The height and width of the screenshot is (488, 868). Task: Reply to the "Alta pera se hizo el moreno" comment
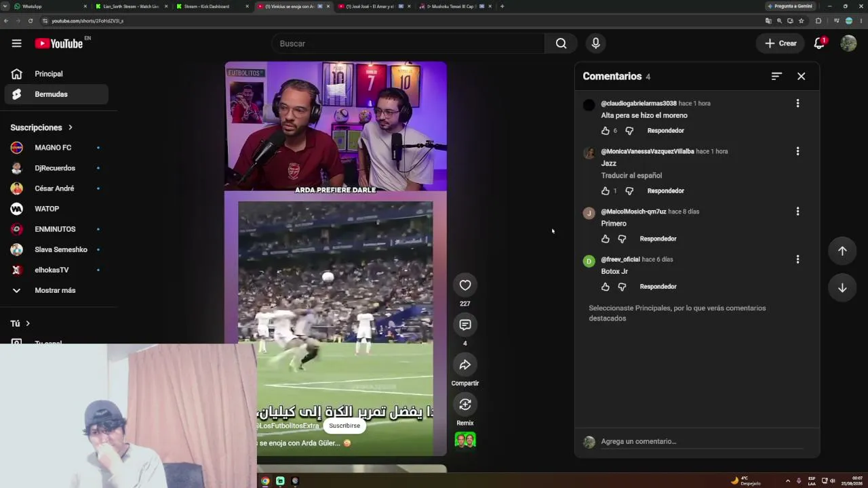click(665, 131)
